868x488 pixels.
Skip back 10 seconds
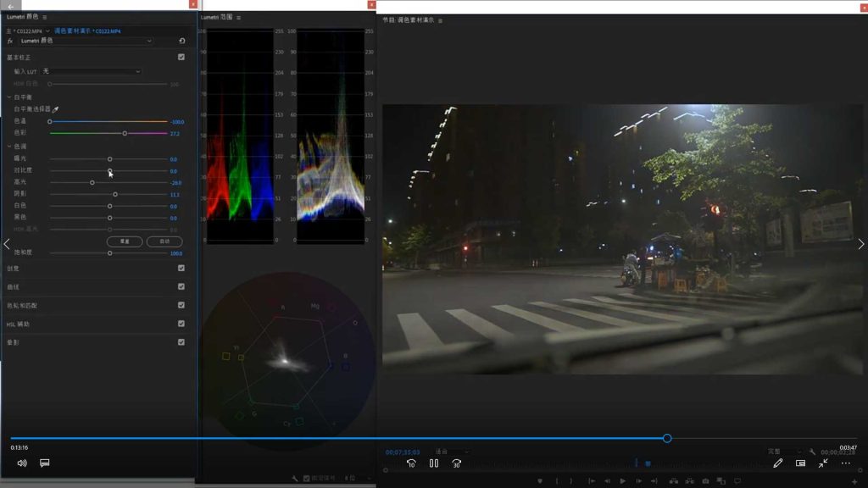click(x=411, y=463)
